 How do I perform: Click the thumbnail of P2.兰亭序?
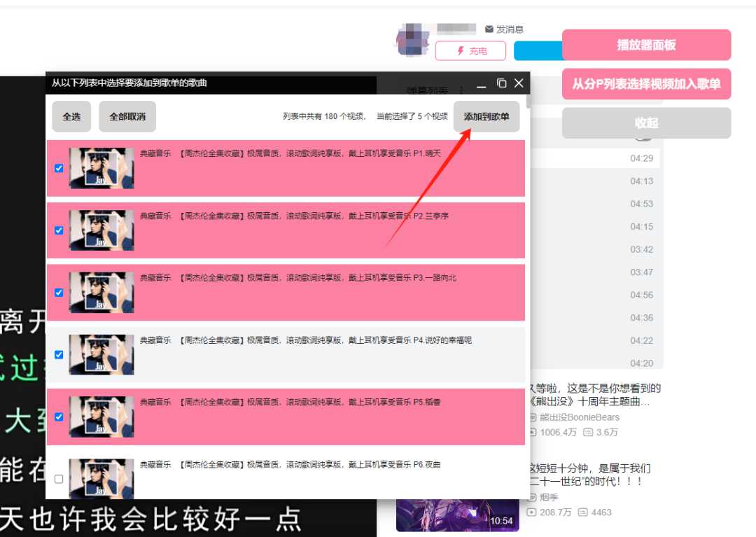pyautogui.click(x=101, y=230)
